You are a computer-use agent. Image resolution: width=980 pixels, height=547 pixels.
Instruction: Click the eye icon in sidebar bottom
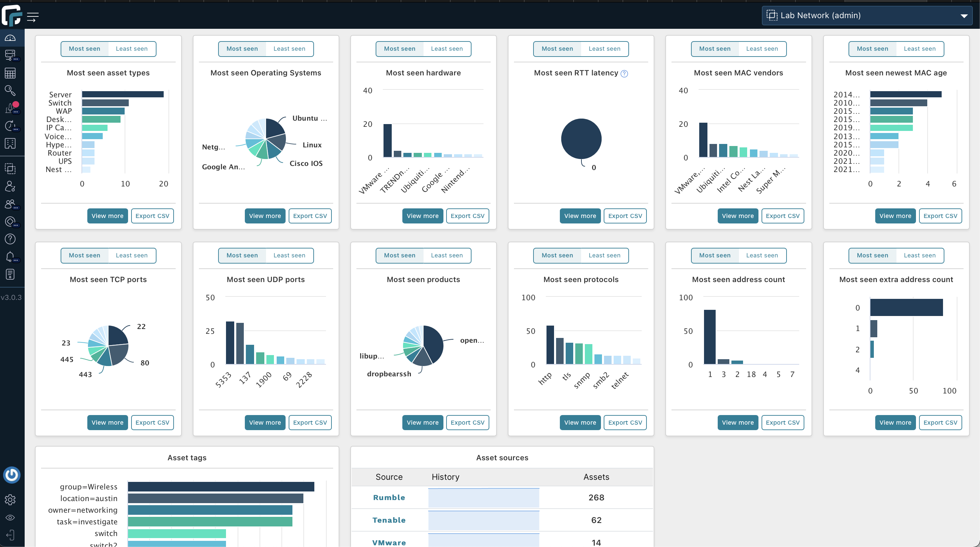tap(10, 517)
